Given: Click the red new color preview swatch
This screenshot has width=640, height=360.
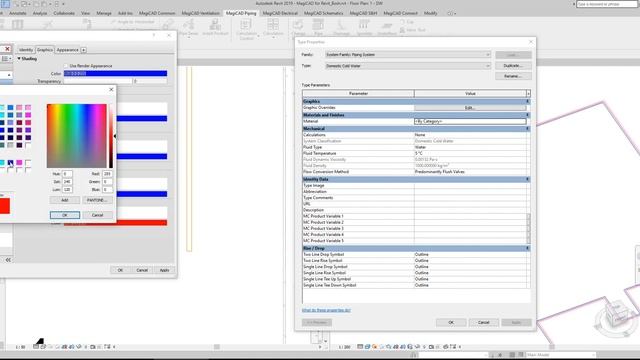Looking at the screenshot, I should point(4,206).
